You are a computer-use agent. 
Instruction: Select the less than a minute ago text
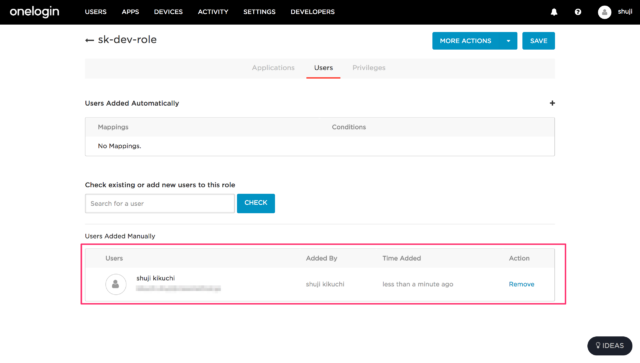(x=418, y=284)
